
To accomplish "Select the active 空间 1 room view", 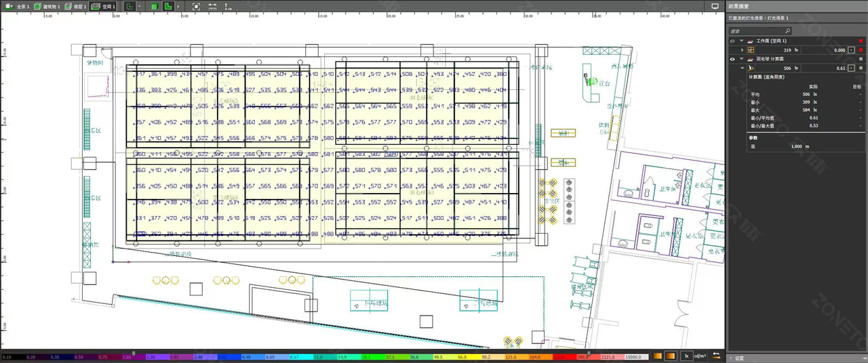I will [103, 6].
